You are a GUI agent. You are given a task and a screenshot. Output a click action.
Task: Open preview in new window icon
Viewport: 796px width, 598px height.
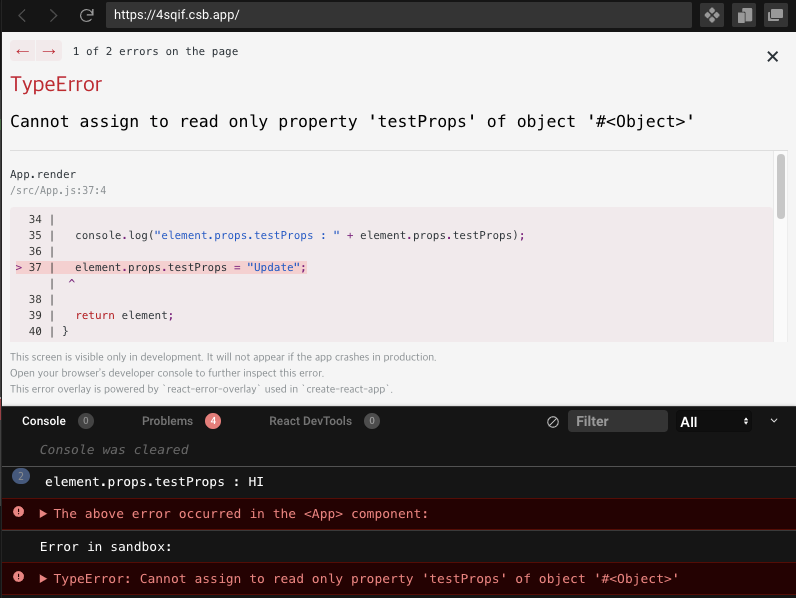point(775,15)
